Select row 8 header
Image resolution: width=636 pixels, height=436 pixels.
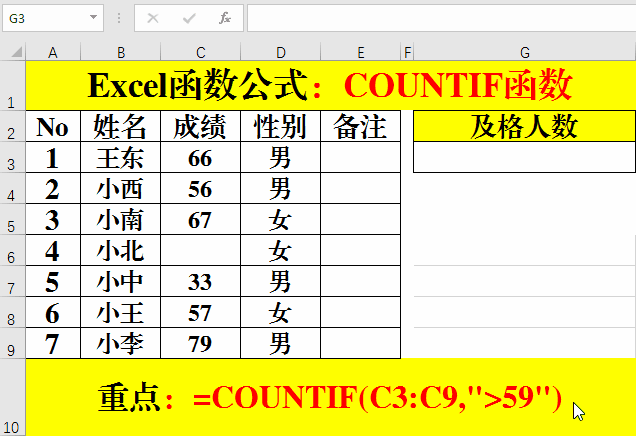pos(12,312)
